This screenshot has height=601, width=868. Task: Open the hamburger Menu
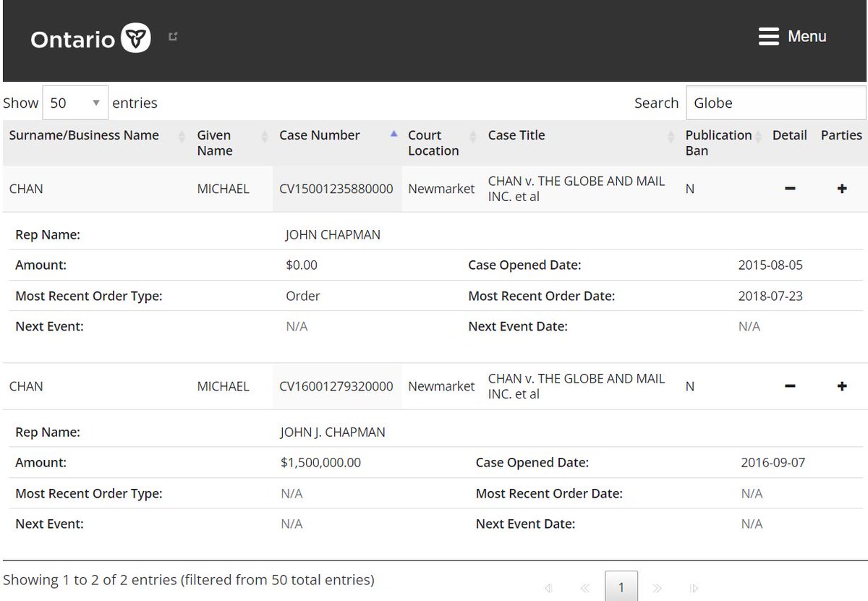(792, 36)
